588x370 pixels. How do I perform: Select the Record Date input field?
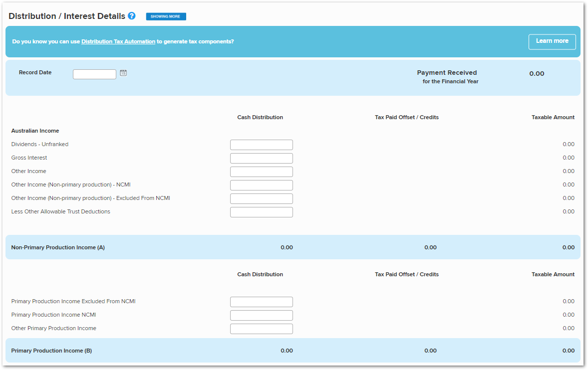(94, 74)
